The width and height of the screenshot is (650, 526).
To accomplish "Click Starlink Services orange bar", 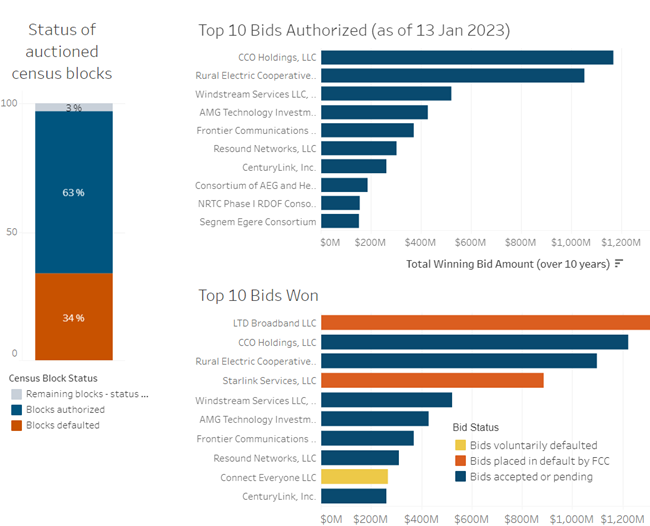I will tap(432, 381).
